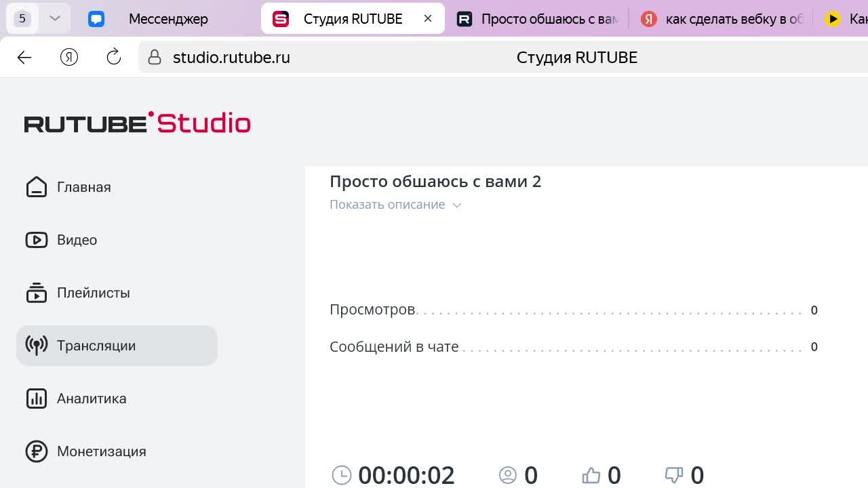Image resolution: width=868 pixels, height=488 pixels.
Task: Open the Видео section icon
Action: click(x=37, y=240)
